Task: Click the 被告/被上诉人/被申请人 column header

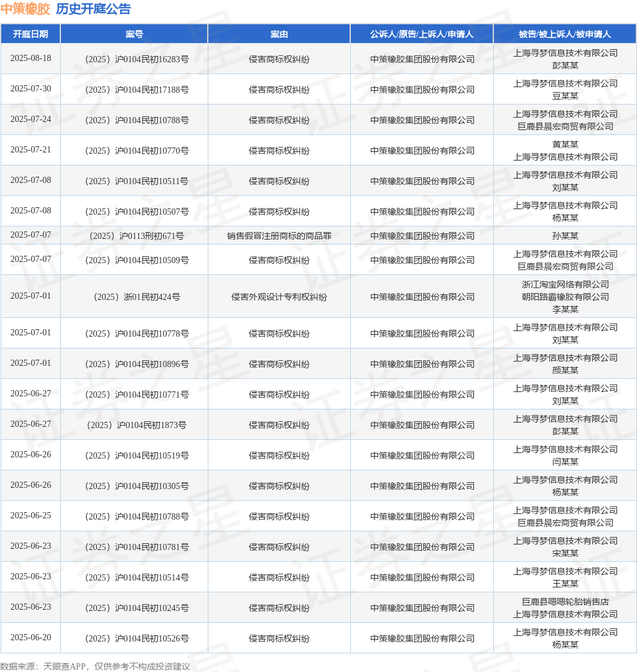Action: click(565, 34)
